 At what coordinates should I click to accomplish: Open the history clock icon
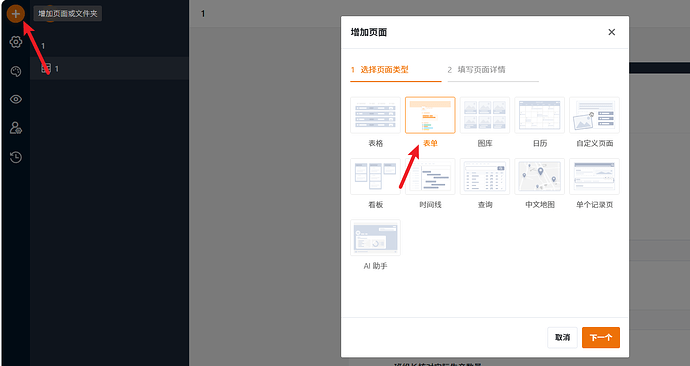coord(16,157)
